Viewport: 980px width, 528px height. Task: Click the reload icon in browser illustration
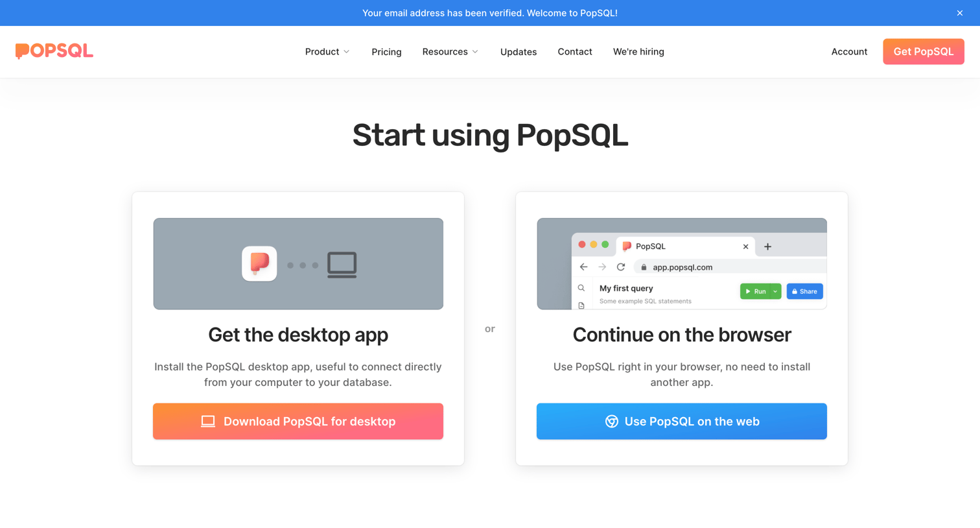tap(621, 267)
